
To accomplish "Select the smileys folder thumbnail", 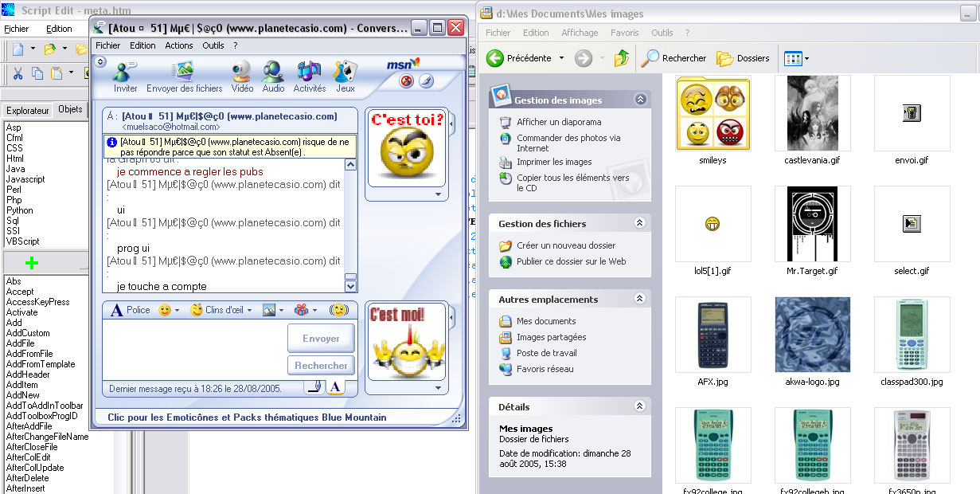I will [713, 113].
